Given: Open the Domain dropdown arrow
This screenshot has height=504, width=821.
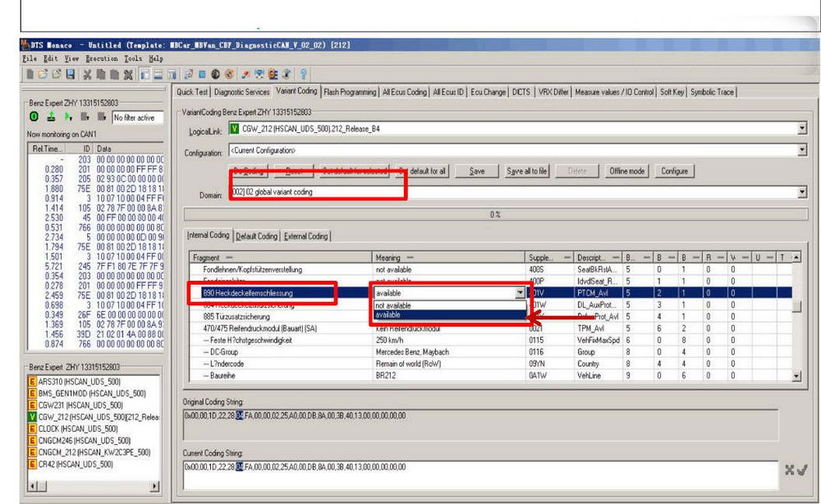Looking at the screenshot, I should tap(801, 192).
